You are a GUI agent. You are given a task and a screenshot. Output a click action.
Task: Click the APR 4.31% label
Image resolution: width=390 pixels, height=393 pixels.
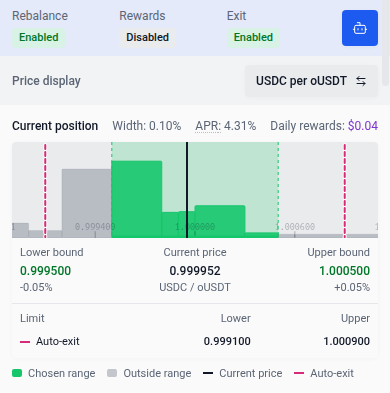coord(226,126)
